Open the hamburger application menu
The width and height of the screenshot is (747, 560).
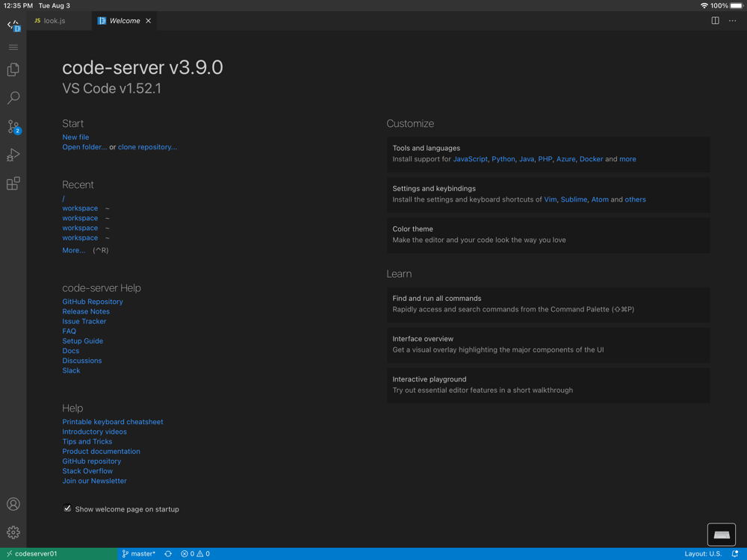pos(13,47)
